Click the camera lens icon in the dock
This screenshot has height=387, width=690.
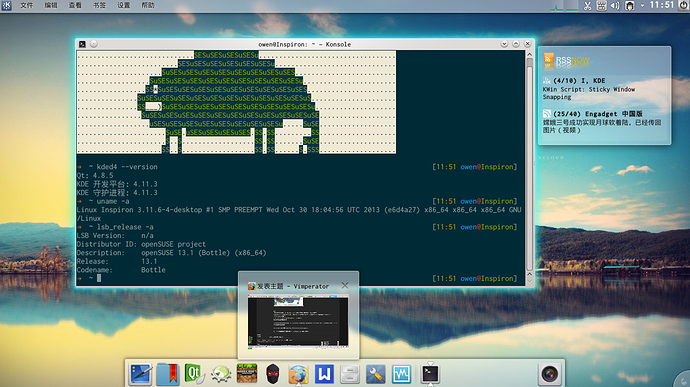[x=549, y=374]
